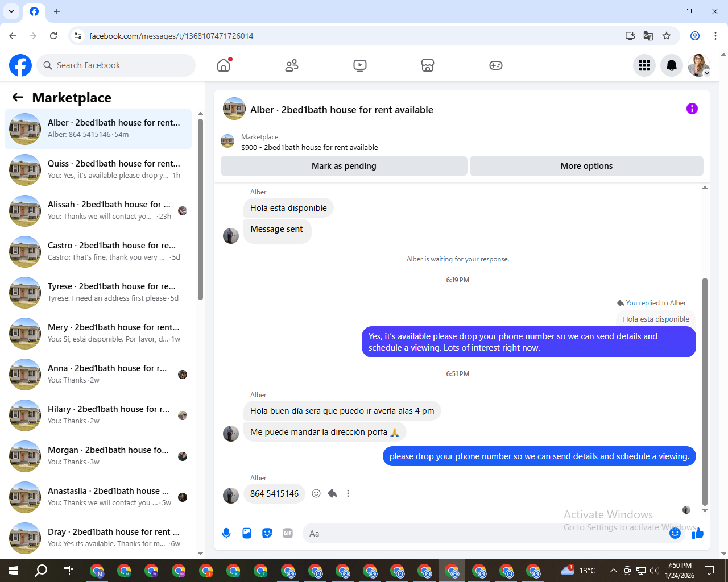Open Alber conversation header title
The height and width of the screenshot is (582, 728).
342,110
